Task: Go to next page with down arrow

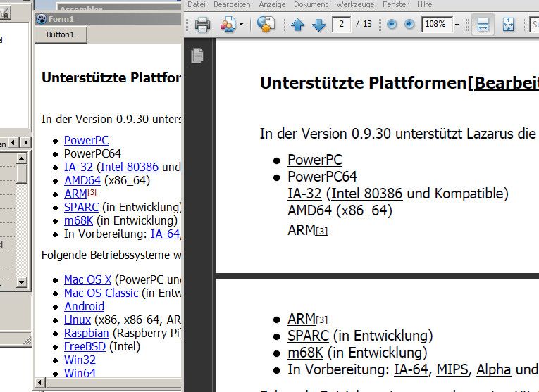Action: 318,25
